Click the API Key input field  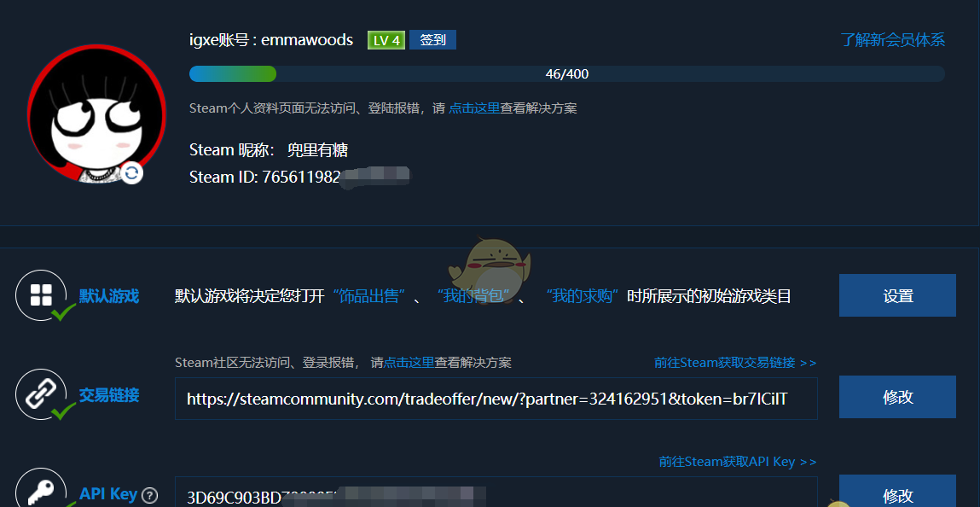click(496, 492)
